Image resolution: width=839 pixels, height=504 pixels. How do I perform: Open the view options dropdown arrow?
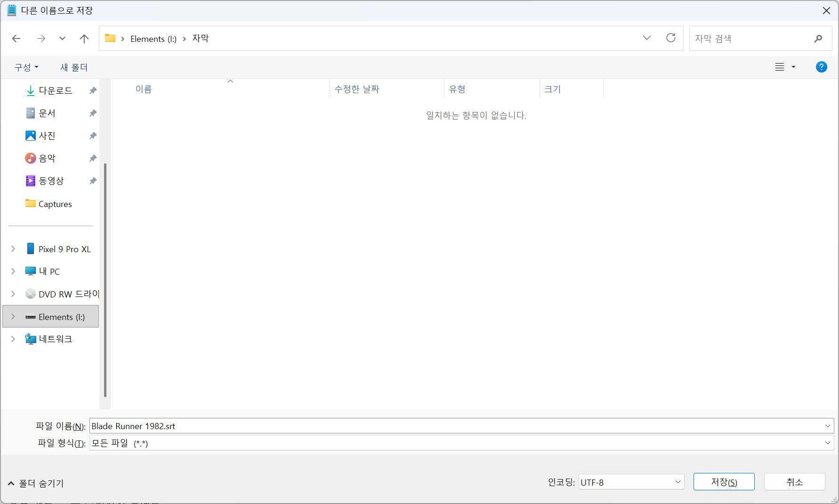tap(793, 67)
